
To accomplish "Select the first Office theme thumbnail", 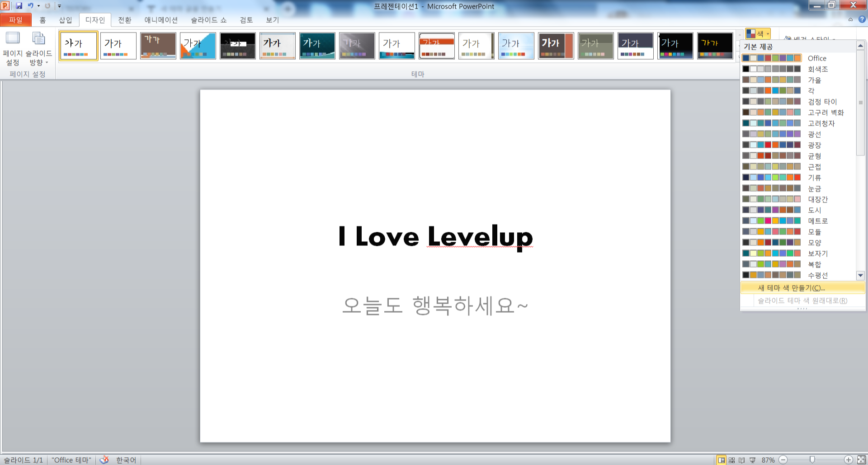I will 78,46.
